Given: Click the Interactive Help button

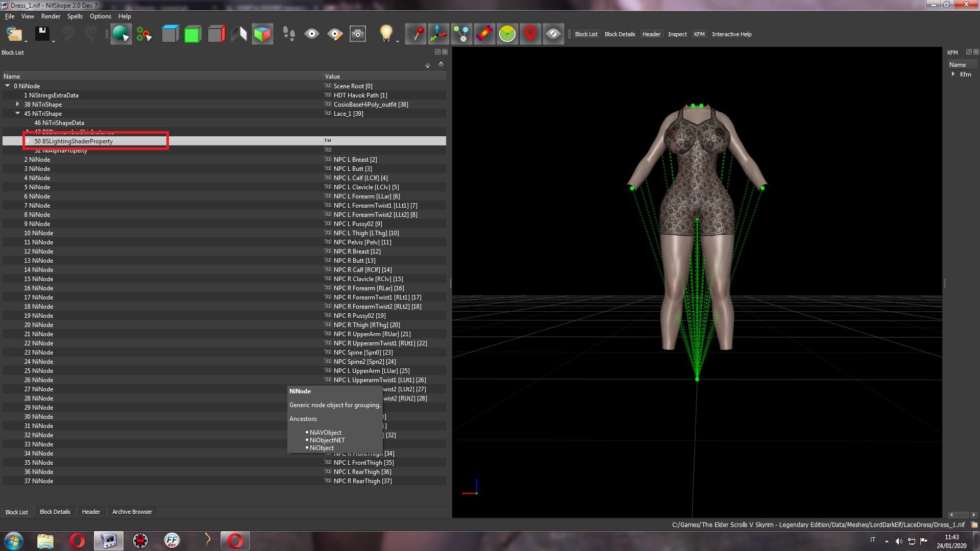Looking at the screenshot, I should point(731,34).
